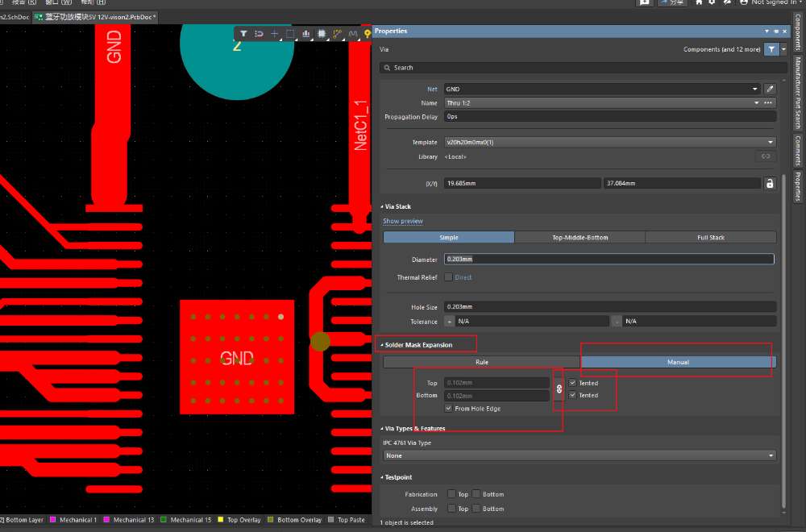Click the Top Overlay yellow color swatch

[221, 520]
